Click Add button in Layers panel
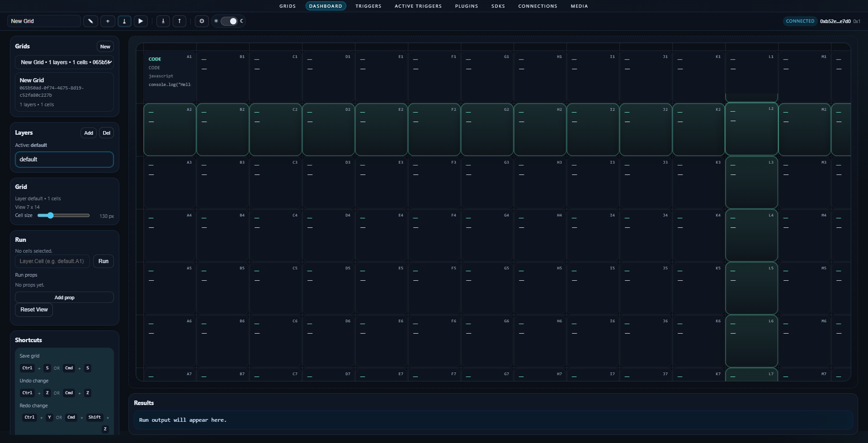The width and height of the screenshot is (868, 443). (89, 133)
